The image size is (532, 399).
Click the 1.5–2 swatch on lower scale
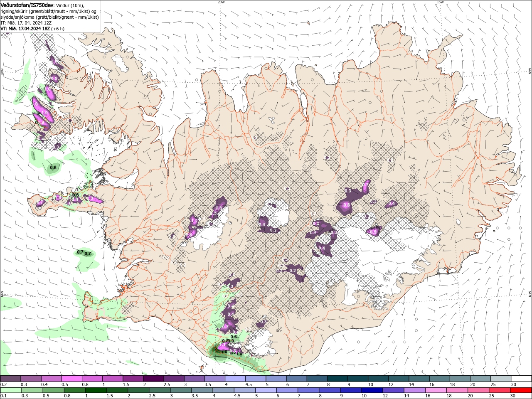[x=116, y=390]
